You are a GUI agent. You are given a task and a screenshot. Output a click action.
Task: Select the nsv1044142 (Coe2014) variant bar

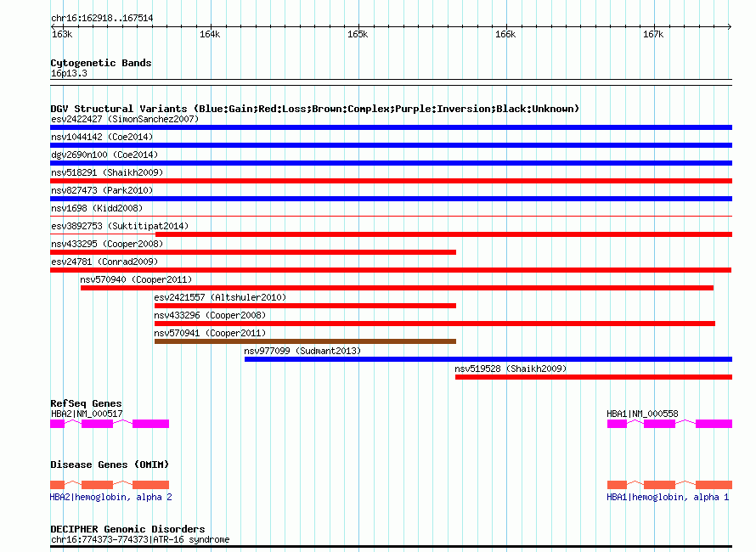(391, 145)
